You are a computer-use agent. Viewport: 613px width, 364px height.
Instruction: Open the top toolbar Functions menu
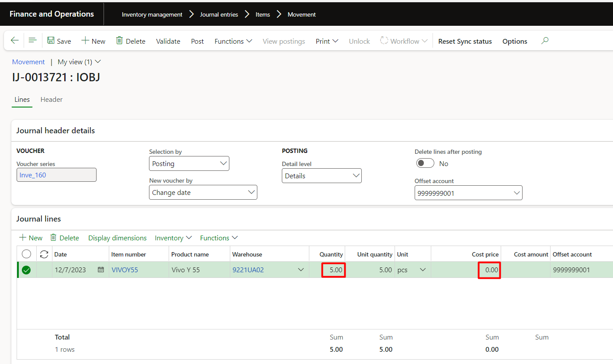pyautogui.click(x=233, y=41)
